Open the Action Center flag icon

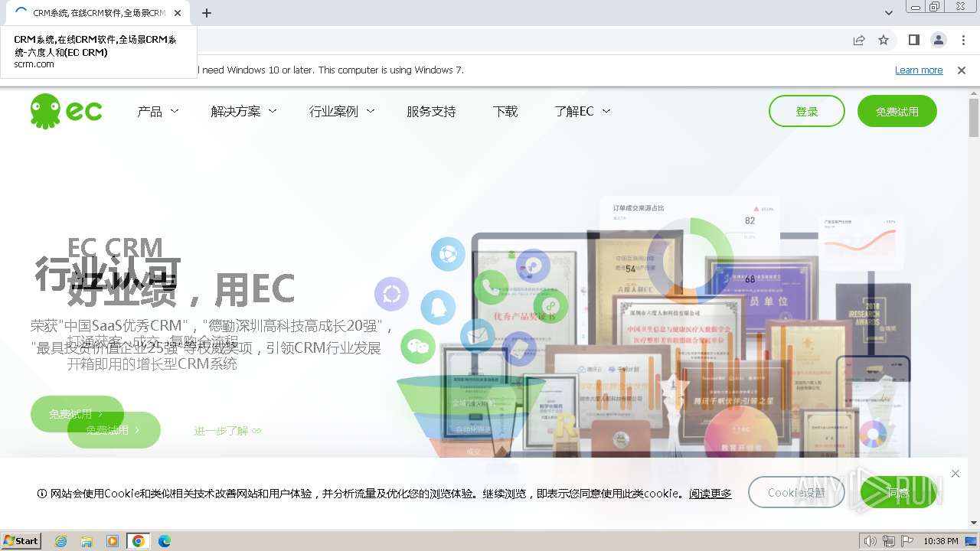[x=907, y=541]
